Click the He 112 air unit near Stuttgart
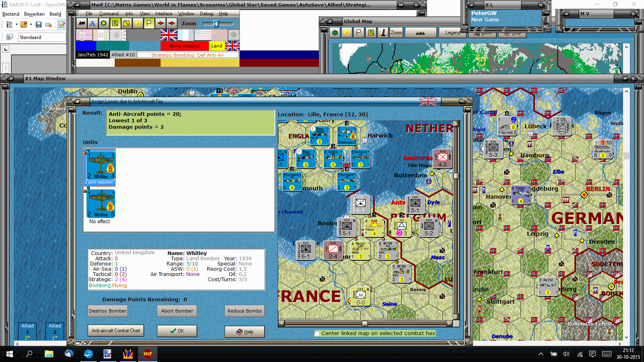This screenshot has width=644, height=362. (548, 286)
